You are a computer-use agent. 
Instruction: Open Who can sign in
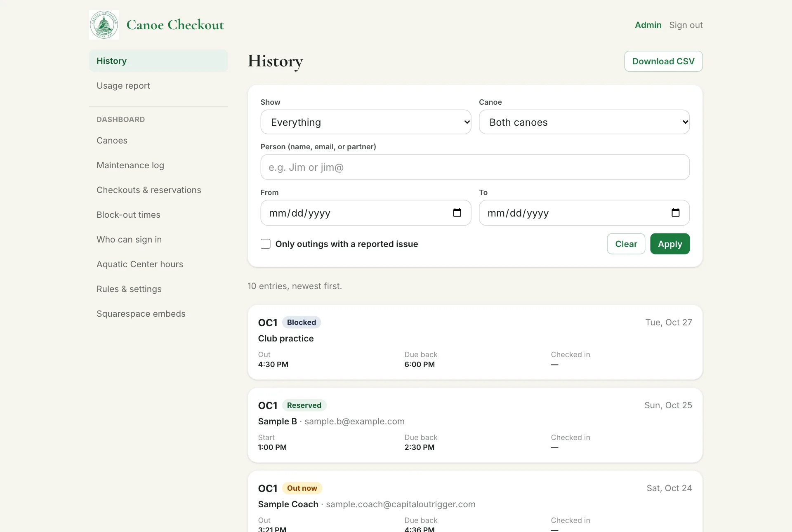(x=129, y=240)
